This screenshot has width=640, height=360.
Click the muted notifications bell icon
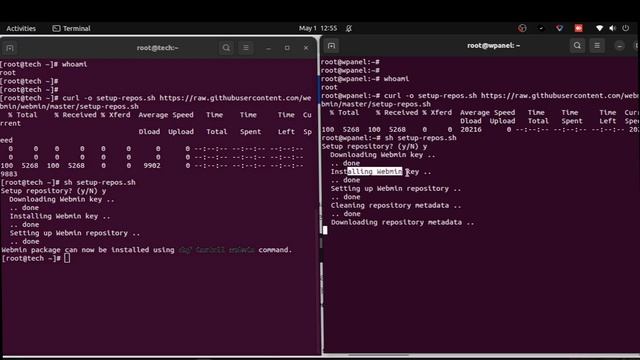pyautogui.click(x=349, y=28)
